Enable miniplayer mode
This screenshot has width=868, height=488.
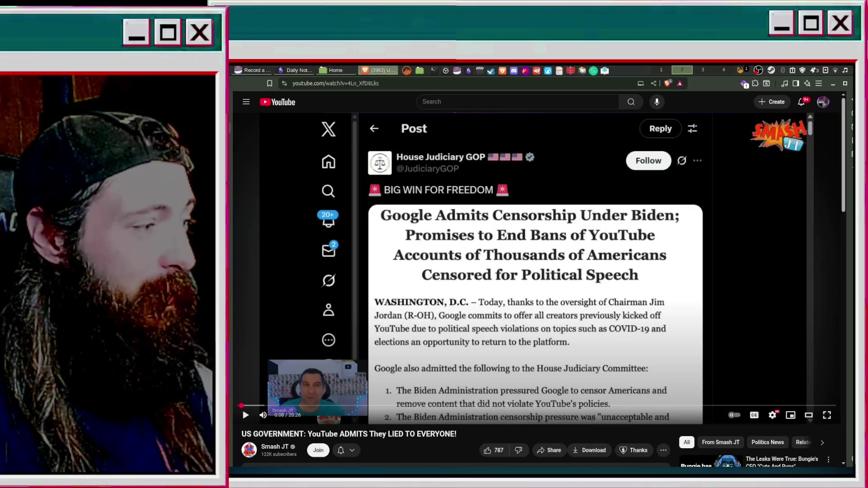(x=790, y=415)
